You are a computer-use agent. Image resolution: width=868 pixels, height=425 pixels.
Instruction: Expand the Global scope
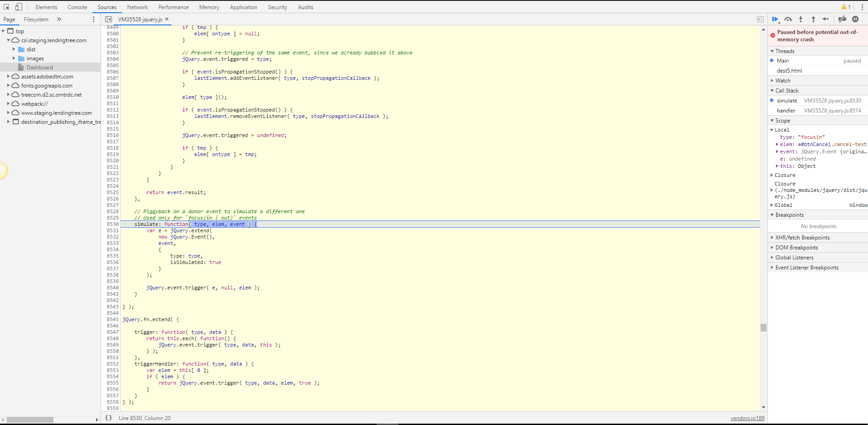pos(772,205)
